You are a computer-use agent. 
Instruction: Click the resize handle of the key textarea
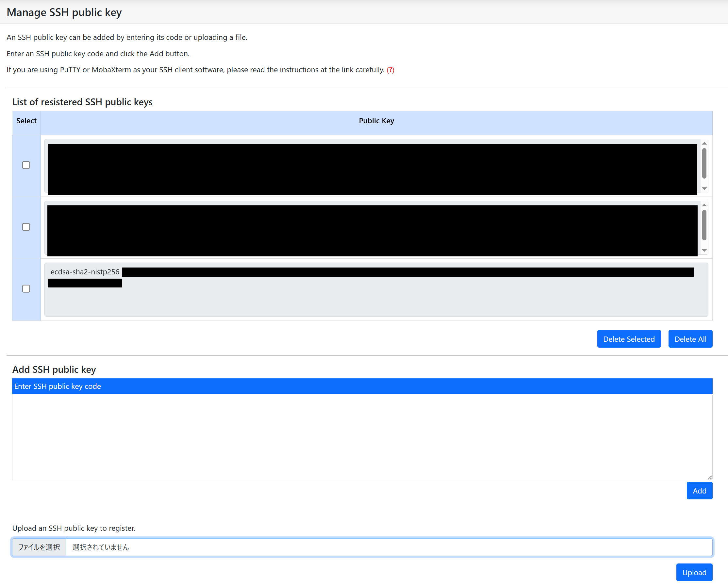(709, 477)
